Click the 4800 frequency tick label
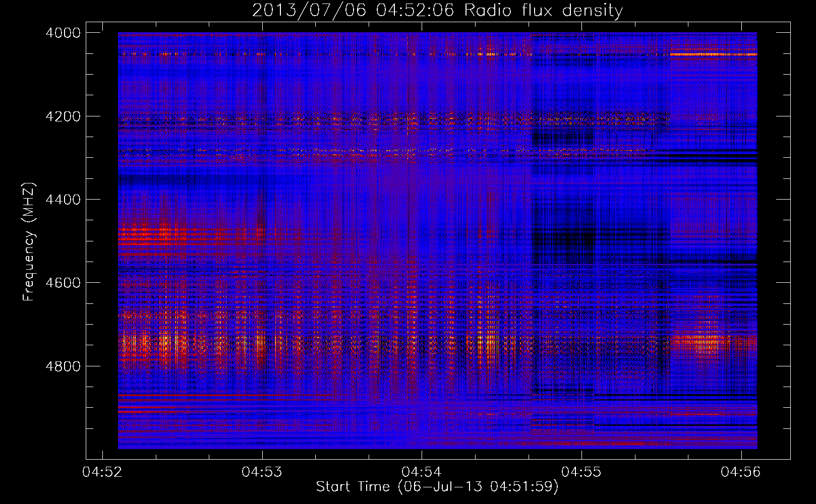The width and height of the screenshot is (816, 504). pyautogui.click(x=63, y=366)
